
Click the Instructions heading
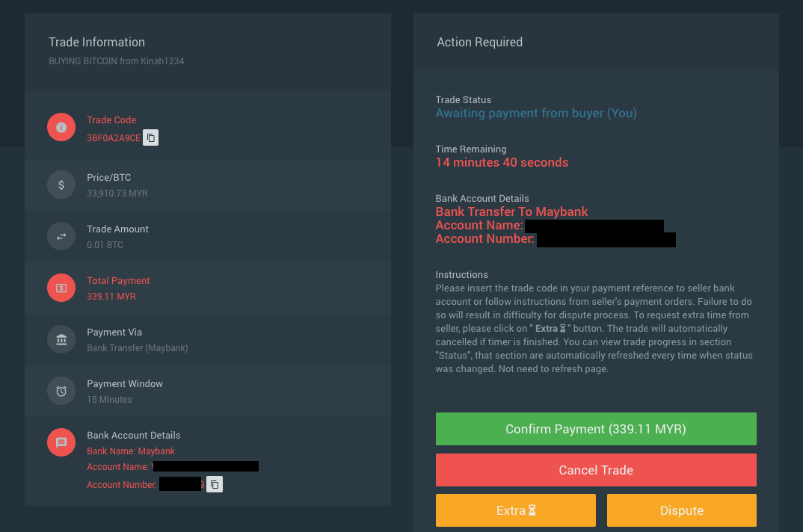pyautogui.click(x=462, y=274)
